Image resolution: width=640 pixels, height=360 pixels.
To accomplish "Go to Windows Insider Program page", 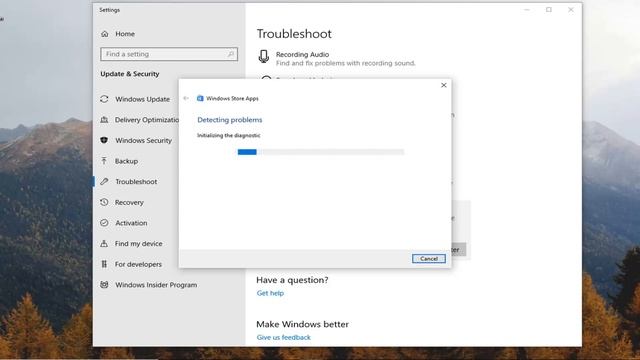I will (156, 285).
